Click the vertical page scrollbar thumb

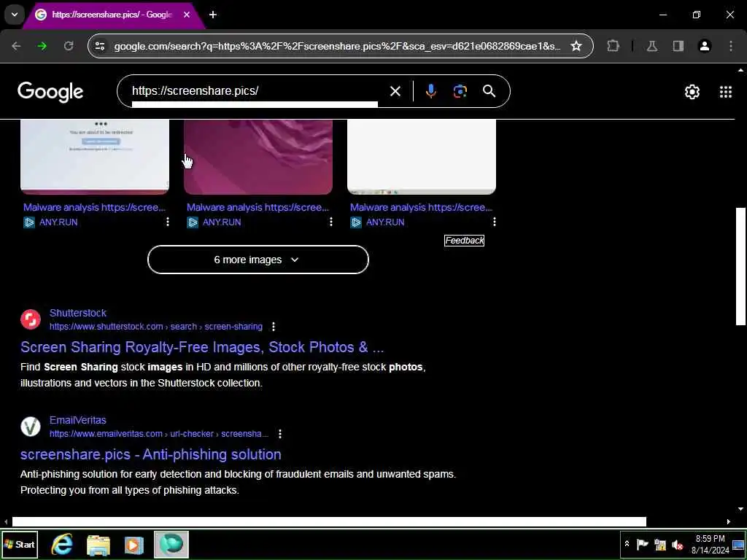click(740, 266)
